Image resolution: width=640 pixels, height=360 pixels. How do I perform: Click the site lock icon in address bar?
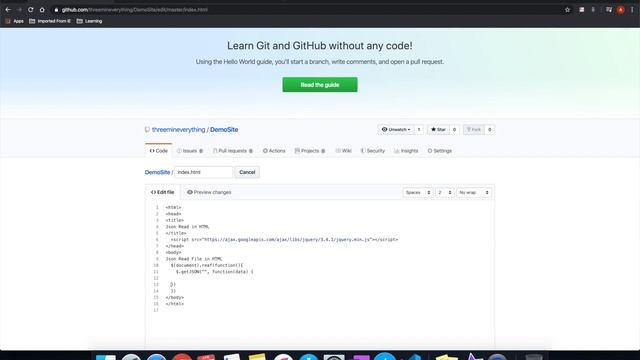coord(56,10)
